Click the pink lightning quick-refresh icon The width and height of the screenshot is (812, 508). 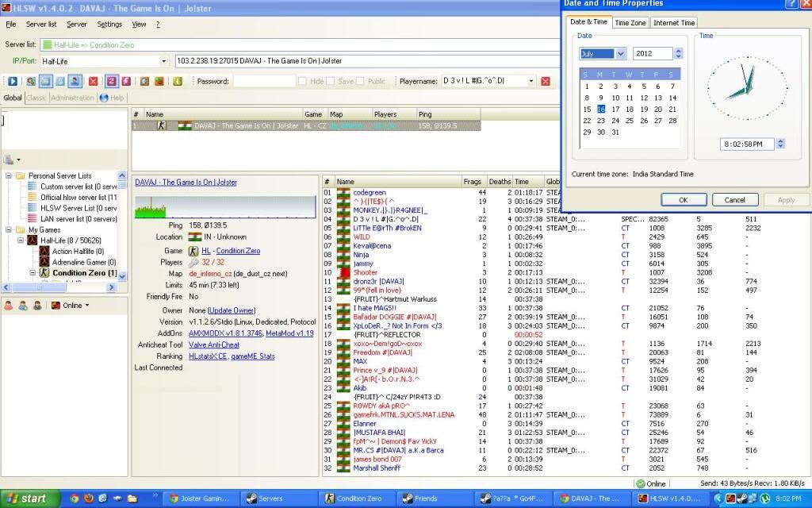[126, 82]
